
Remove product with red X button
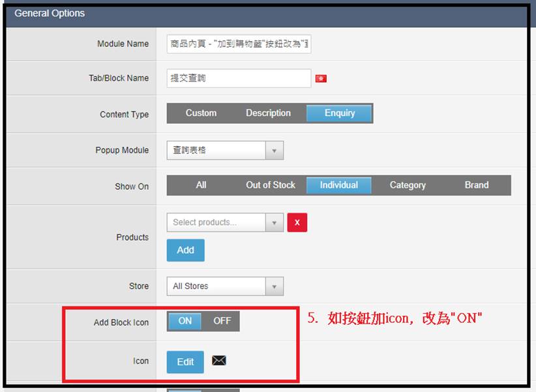tap(297, 222)
